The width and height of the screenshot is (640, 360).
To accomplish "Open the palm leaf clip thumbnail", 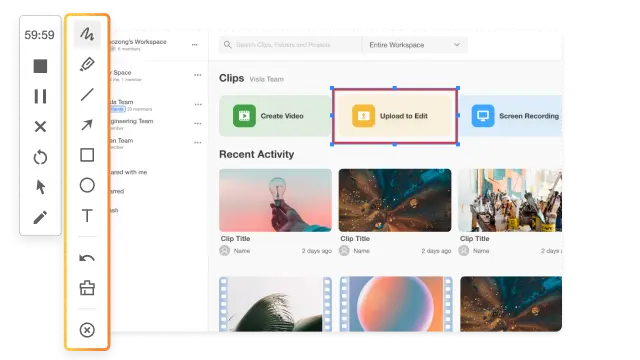I will click(x=276, y=304).
